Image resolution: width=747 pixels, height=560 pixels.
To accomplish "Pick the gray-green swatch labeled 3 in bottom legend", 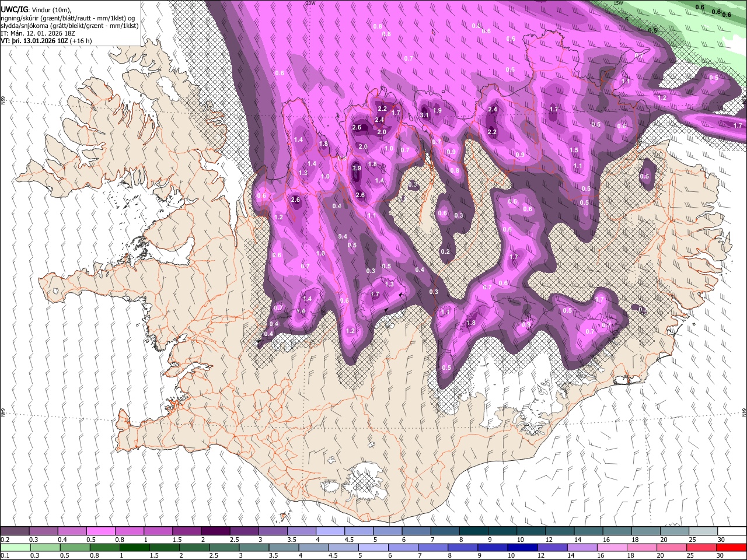I will pyautogui.click(x=254, y=547).
